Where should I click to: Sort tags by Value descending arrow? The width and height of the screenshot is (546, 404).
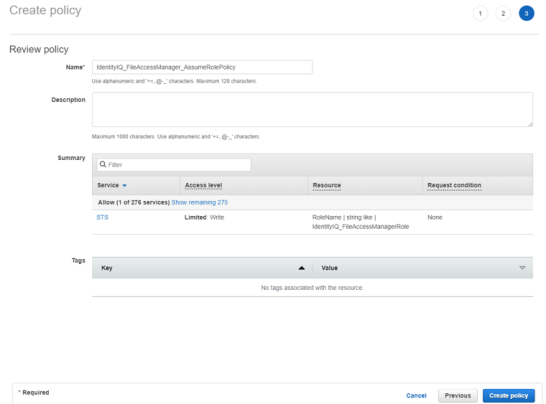(522, 268)
